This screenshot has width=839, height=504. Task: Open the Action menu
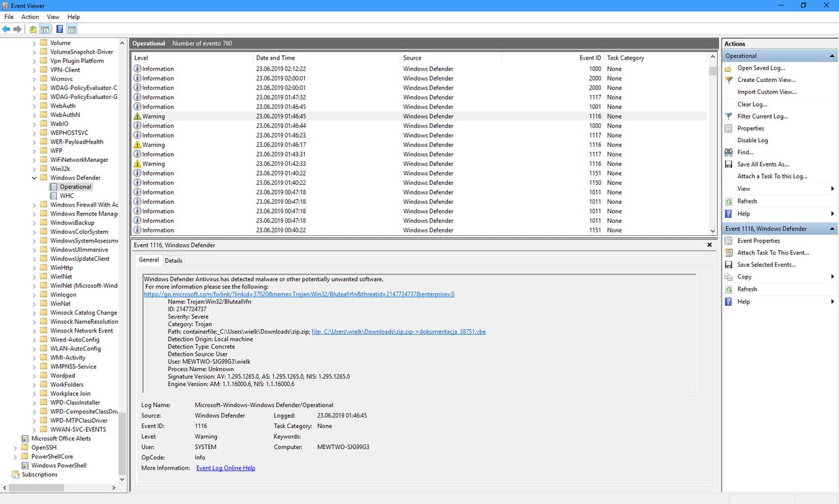tap(30, 17)
